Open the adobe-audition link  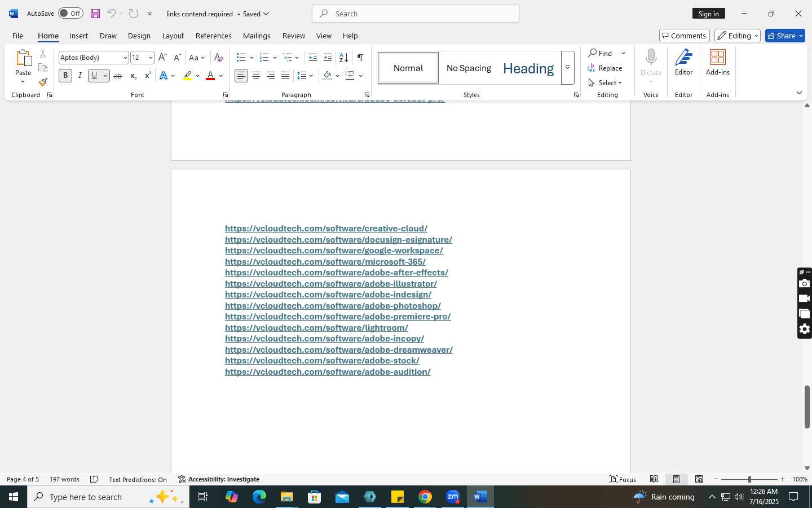coord(328,372)
